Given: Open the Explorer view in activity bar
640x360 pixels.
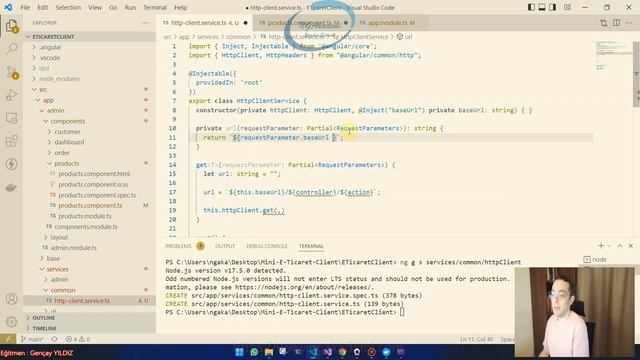Looking at the screenshot, I should pos(11,27).
